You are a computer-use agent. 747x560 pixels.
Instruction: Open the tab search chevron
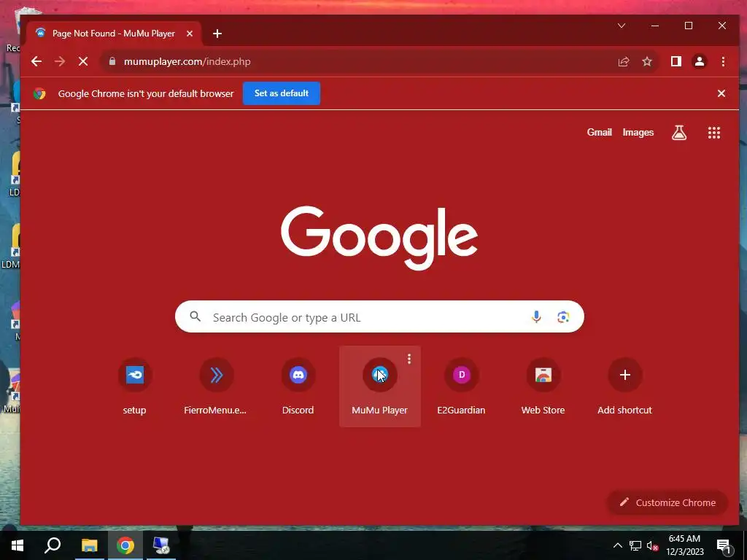click(x=622, y=26)
